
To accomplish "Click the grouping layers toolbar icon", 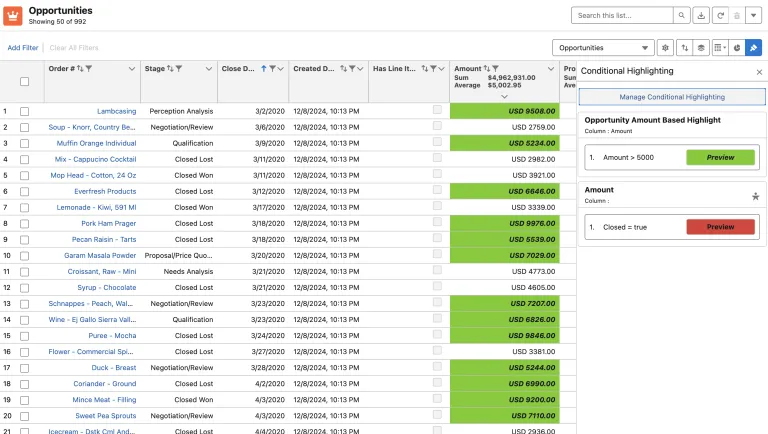I will pos(701,48).
